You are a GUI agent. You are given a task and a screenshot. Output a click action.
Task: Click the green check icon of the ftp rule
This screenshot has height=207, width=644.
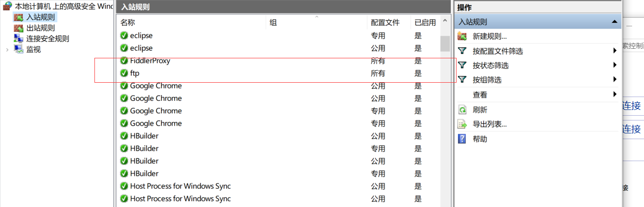click(x=124, y=73)
